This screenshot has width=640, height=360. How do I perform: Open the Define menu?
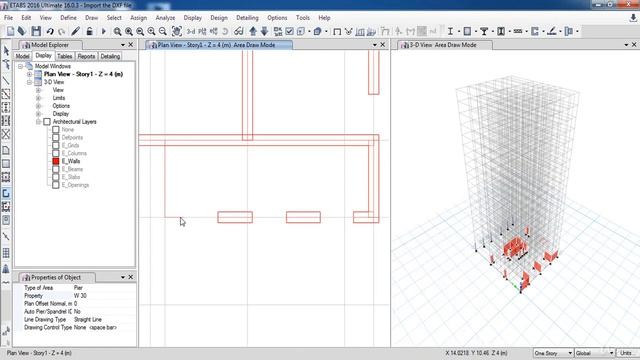[68, 18]
